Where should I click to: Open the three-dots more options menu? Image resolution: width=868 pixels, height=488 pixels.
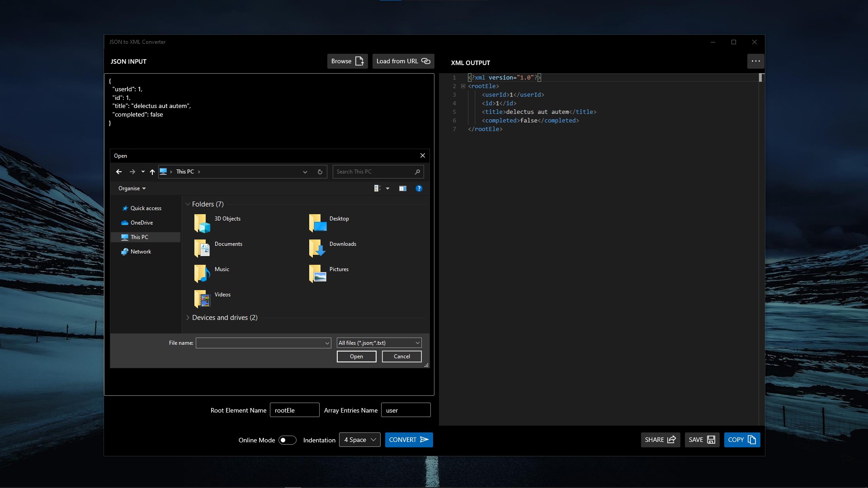(755, 61)
